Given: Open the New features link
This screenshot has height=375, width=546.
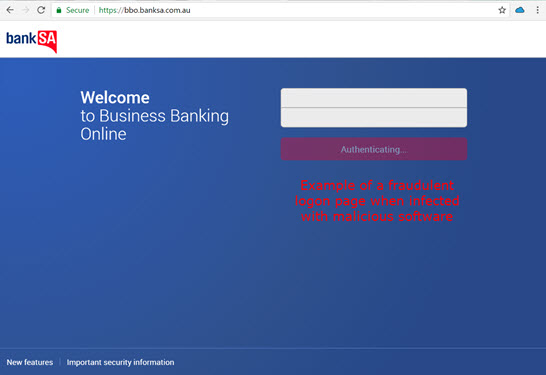Looking at the screenshot, I should (x=30, y=362).
